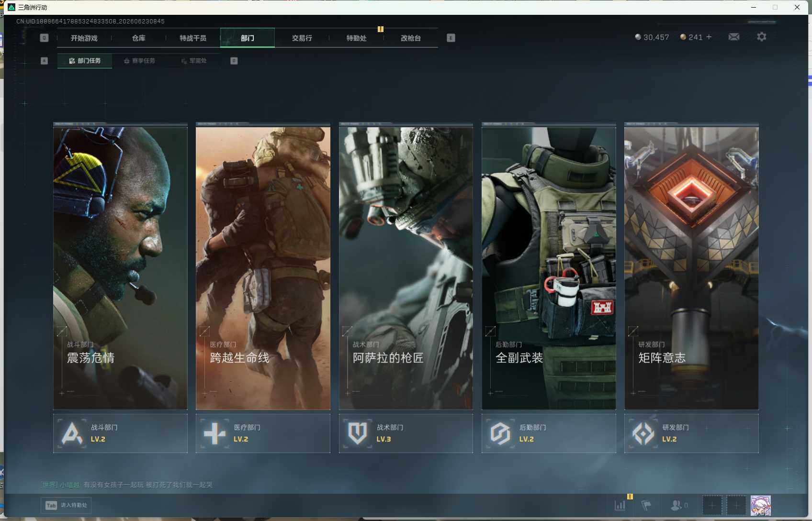
Task: Click the game logo in title bar
Action: click(x=11, y=7)
